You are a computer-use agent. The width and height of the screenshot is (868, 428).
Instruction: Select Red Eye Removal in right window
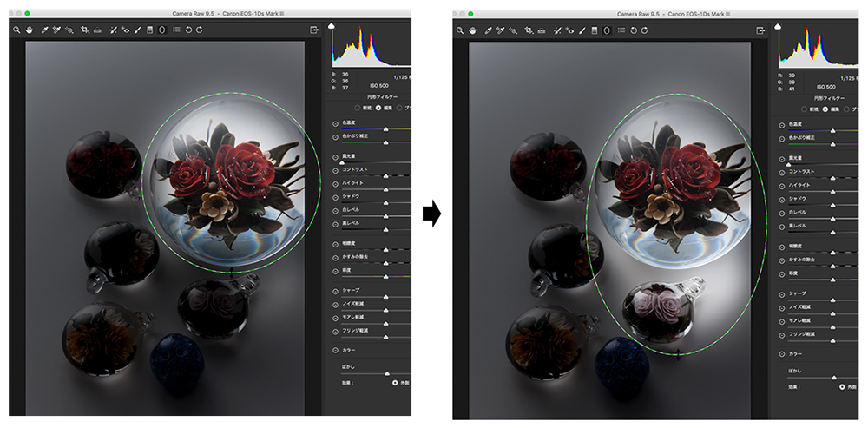pyautogui.click(x=569, y=30)
